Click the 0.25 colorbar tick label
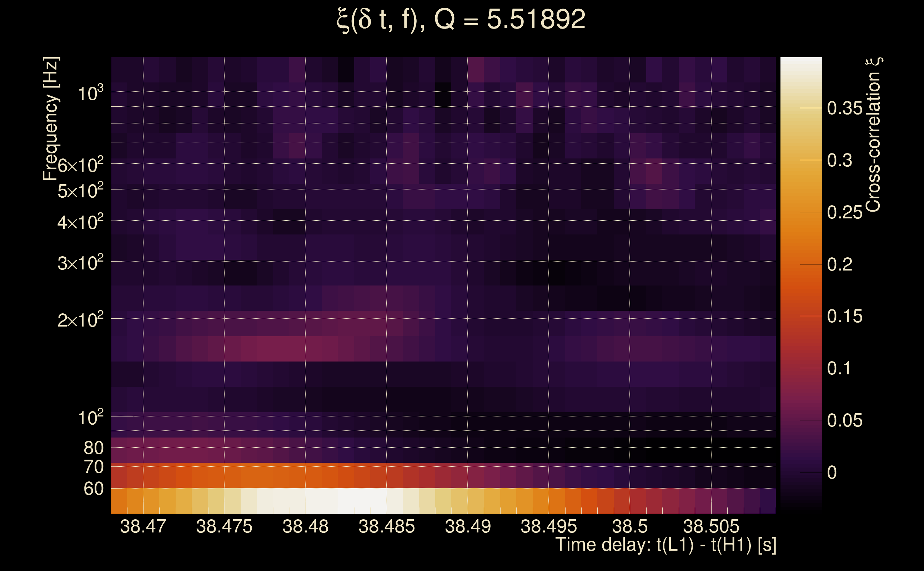924x571 pixels. point(845,212)
